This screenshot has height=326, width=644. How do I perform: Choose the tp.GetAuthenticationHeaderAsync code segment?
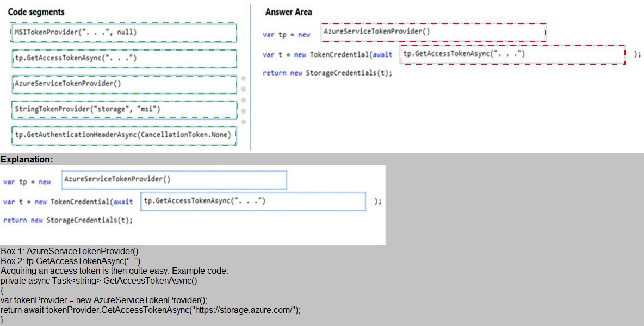coord(123,135)
